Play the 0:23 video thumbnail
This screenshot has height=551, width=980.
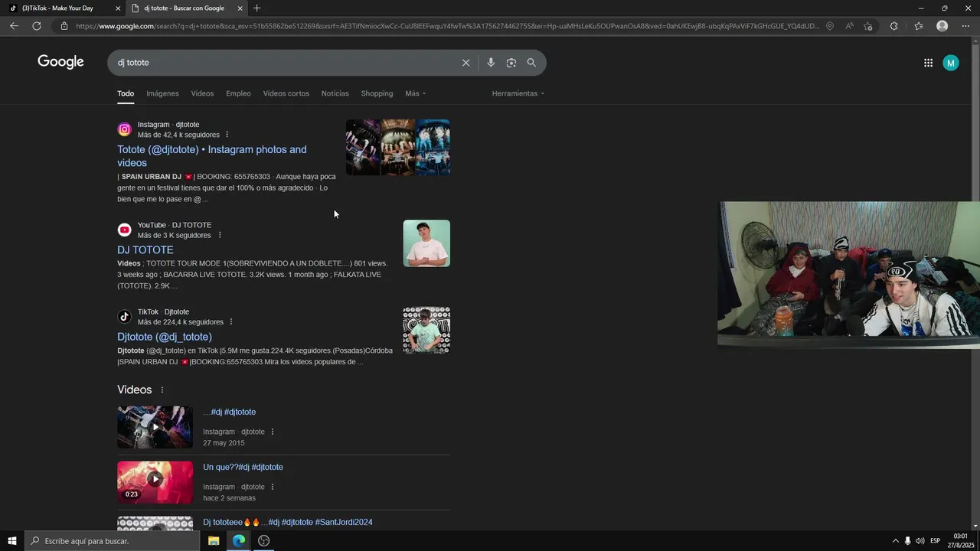(155, 482)
